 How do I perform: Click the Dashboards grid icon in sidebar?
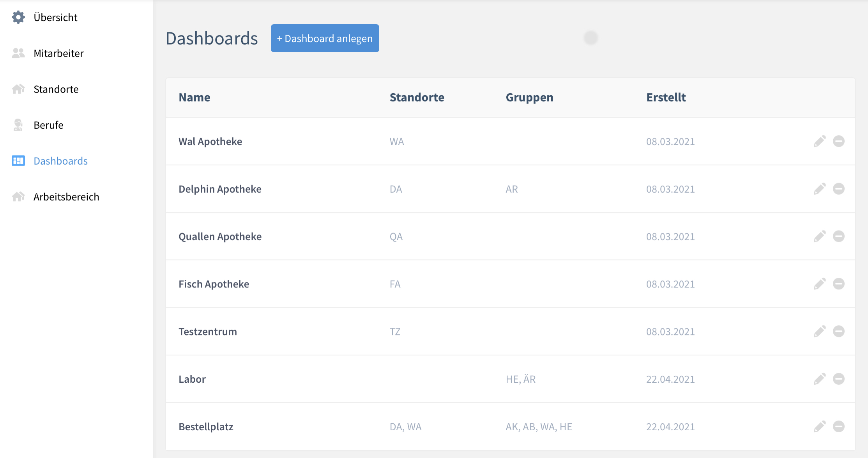coord(18,161)
